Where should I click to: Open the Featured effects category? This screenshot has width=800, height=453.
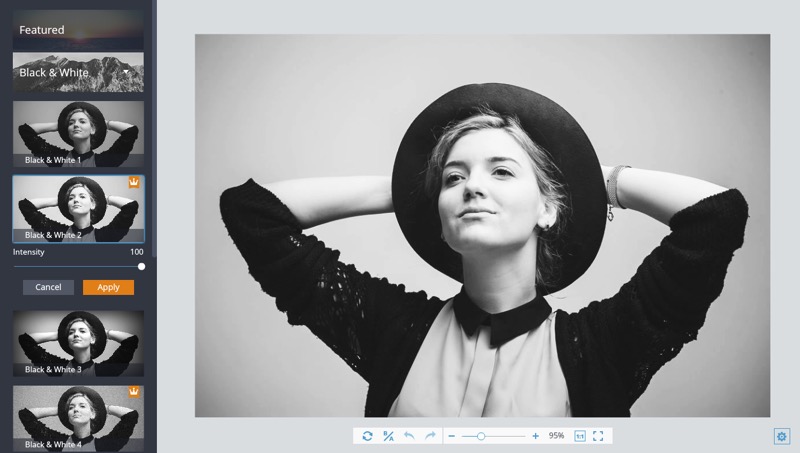point(78,30)
